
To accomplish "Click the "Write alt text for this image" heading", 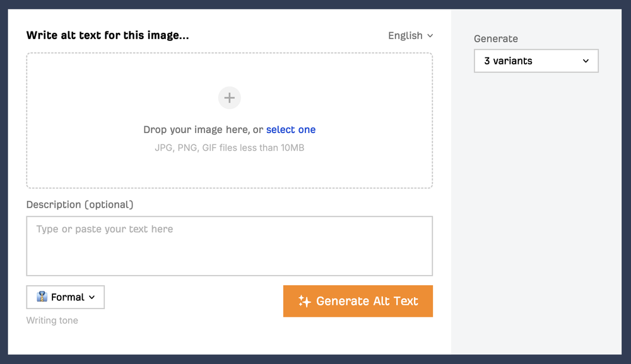I will coord(107,35).
